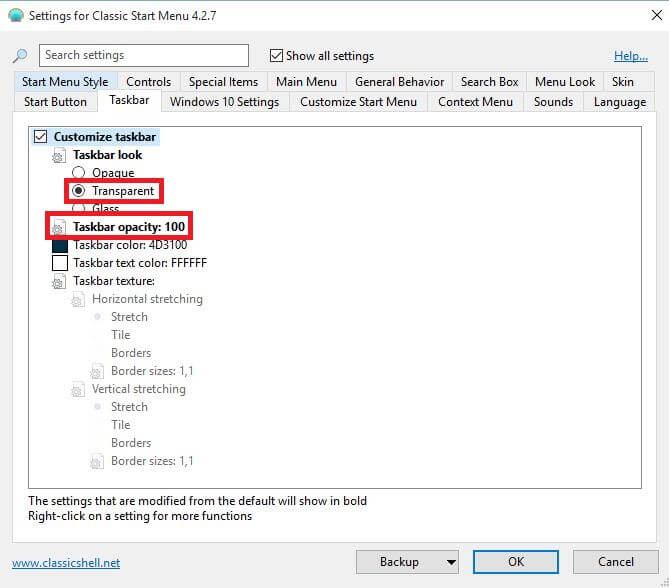Screen dimensions: 669x588
Task: Select the Transparent radio button
Action: click(x=78, y=191)
